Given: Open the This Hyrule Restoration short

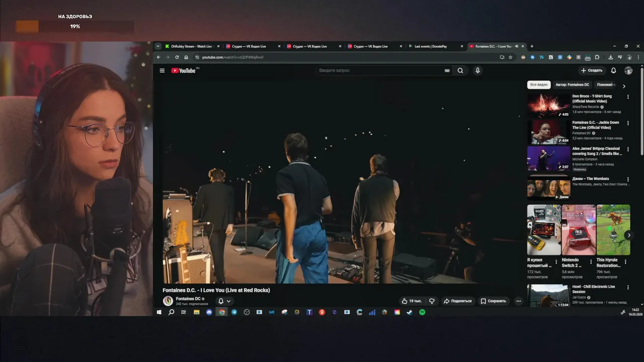Looking at the screenshot, I should [613, 230].
